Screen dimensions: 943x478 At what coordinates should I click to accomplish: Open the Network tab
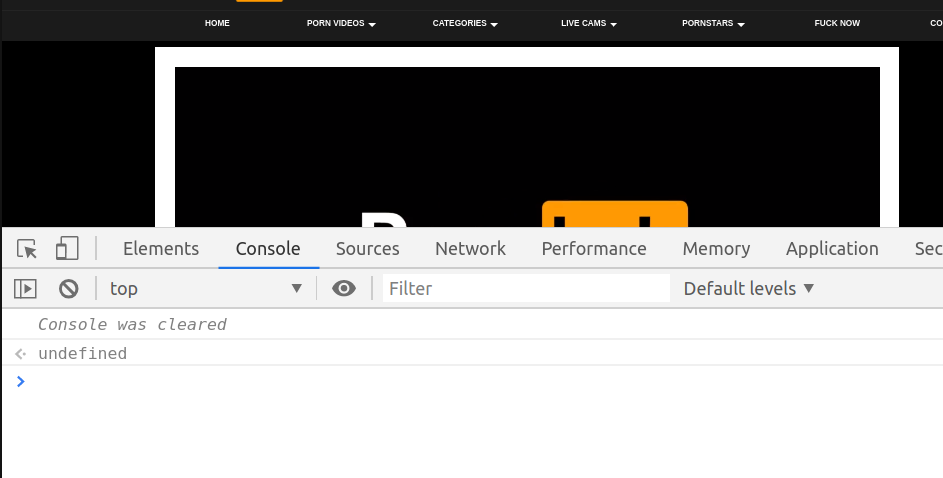point(470,248)
